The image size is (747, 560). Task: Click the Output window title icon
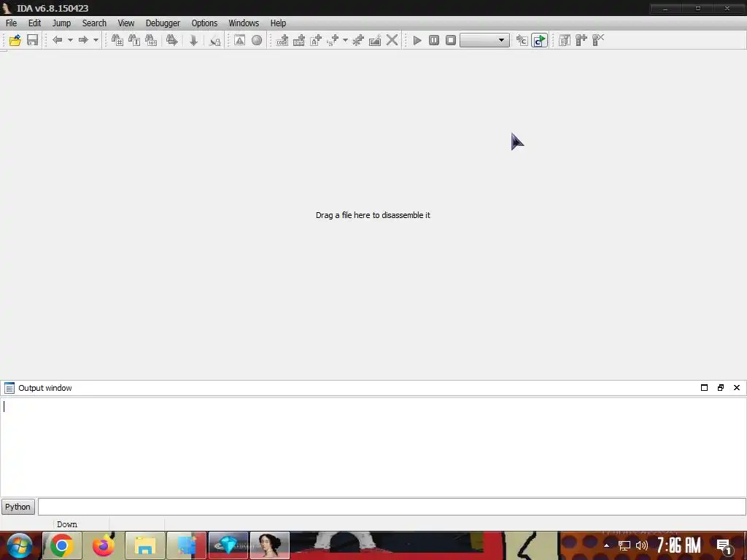(x=9, y=388)
